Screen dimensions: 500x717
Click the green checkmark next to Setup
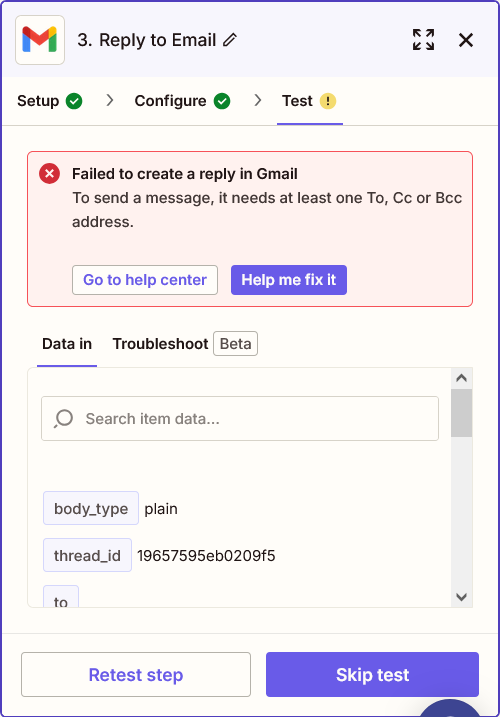(74, 101)
